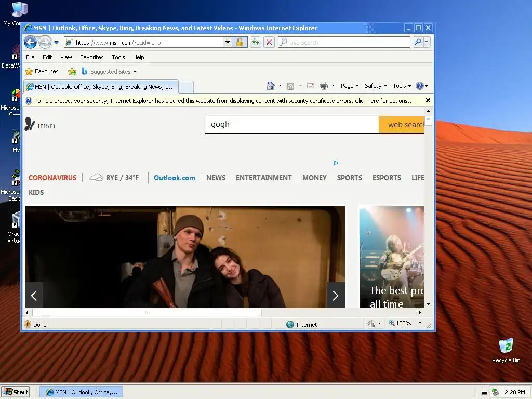Open the ENTERTAINMENT section link

pos(263,178)
